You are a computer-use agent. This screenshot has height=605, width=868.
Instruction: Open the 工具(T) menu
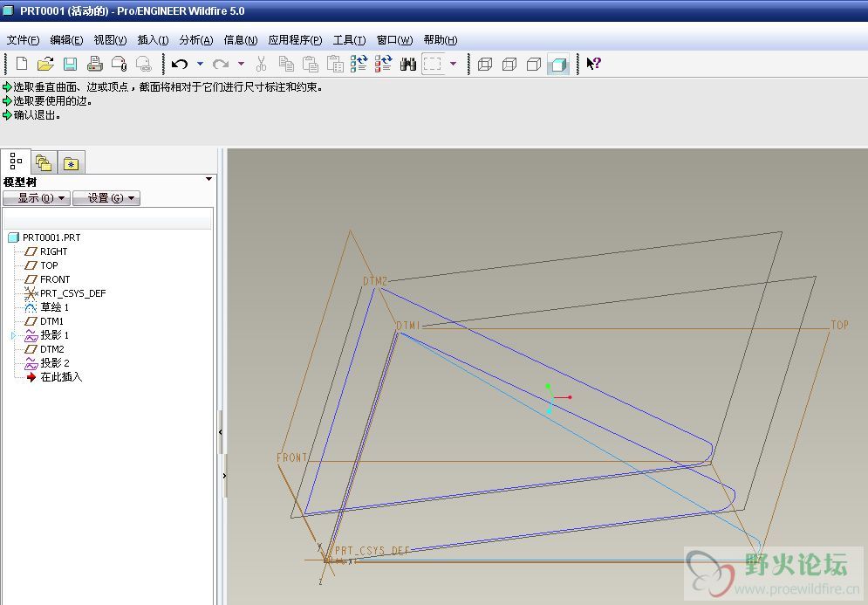point(349,40)
